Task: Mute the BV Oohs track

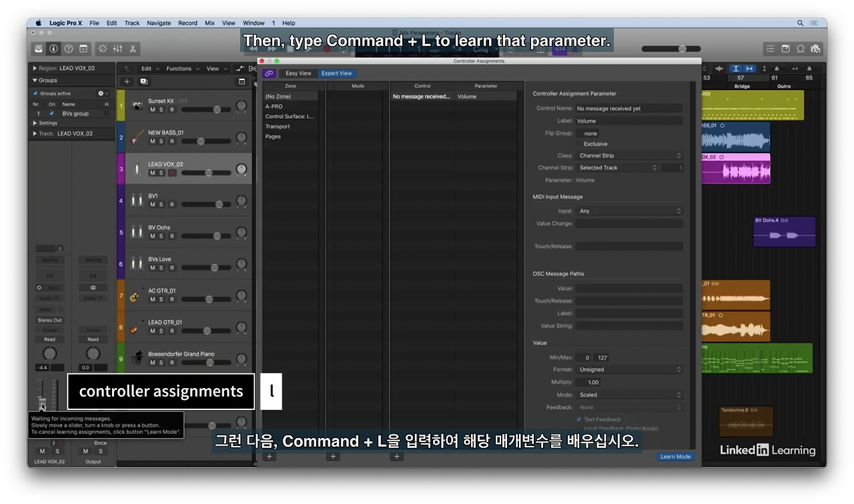Action: (152, 236)
